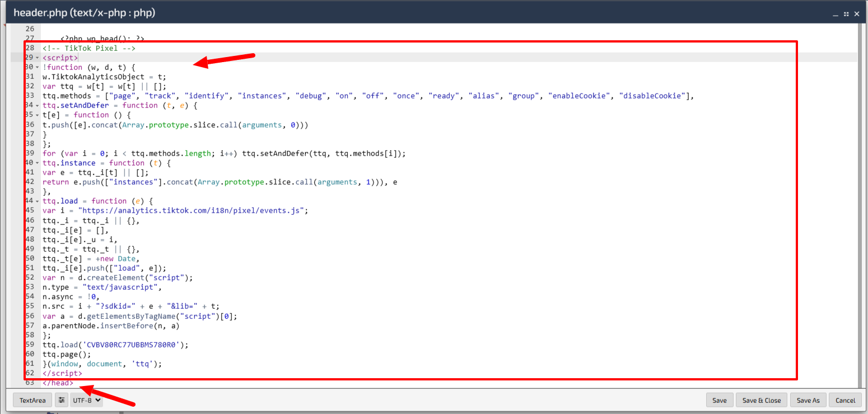Switch editor to TextArea mode

click(32, 400)
